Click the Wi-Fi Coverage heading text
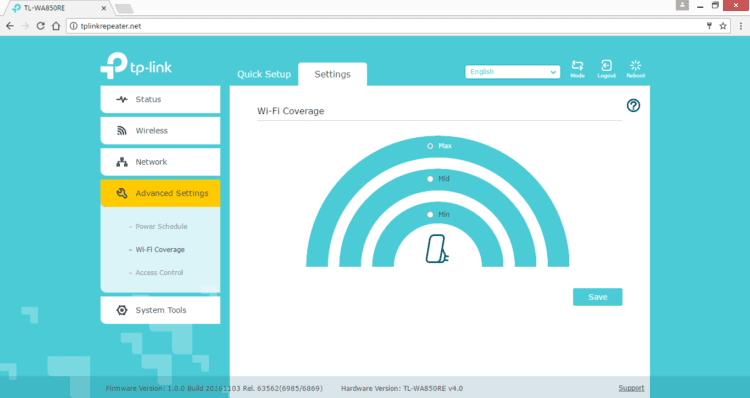 (290, 111)
